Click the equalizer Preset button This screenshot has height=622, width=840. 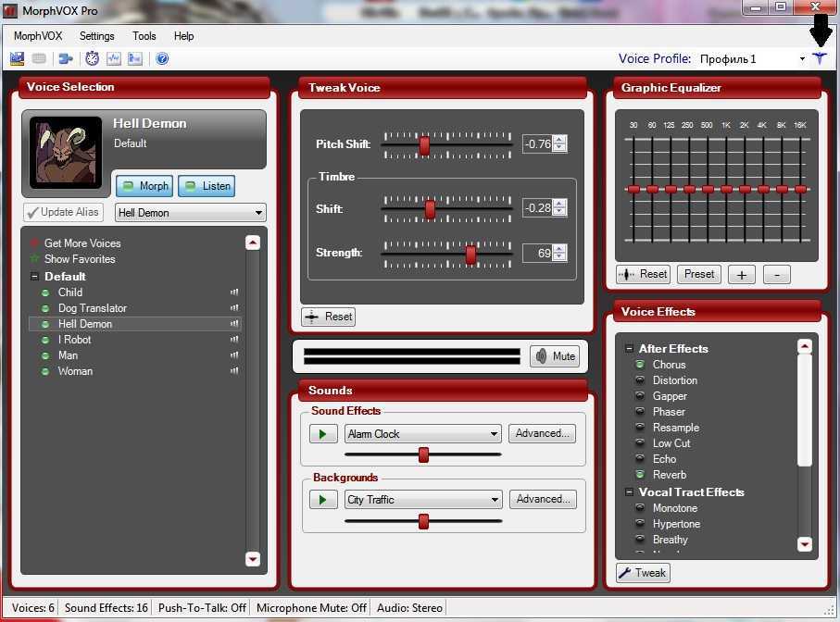(699, 274)
